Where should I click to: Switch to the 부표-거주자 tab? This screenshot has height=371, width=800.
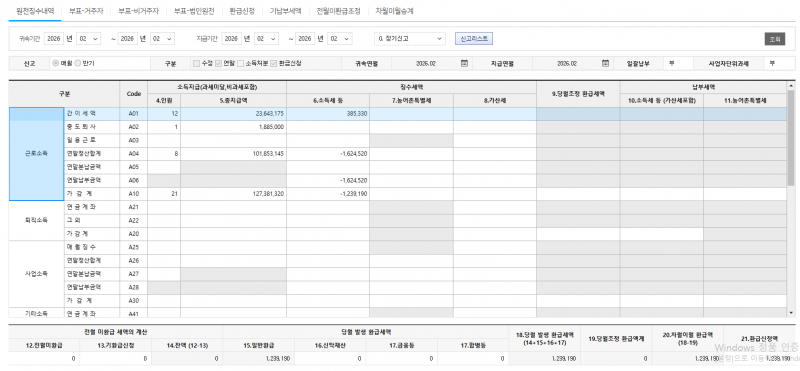click(86, 10)
